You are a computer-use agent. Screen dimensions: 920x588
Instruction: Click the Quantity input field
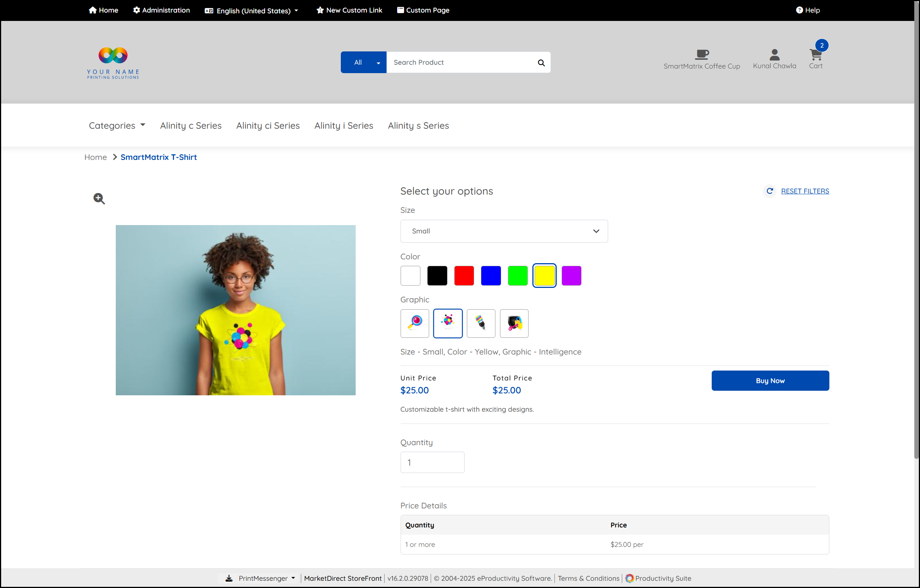tap(432, 462)
